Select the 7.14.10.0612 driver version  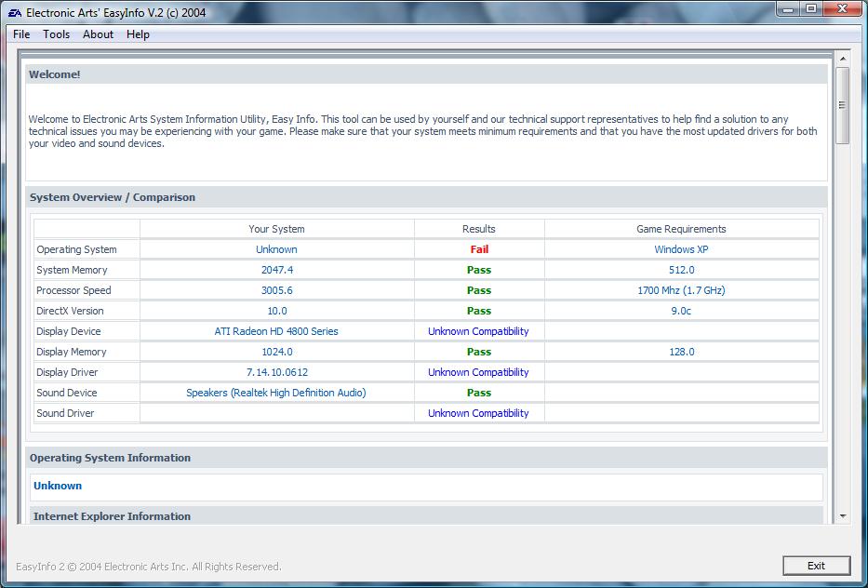277,373
